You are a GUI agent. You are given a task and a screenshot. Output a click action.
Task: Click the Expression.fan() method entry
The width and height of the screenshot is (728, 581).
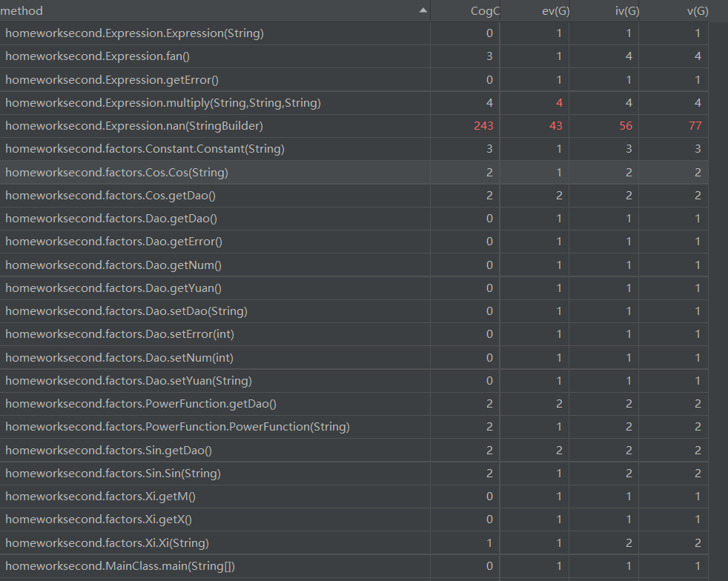(x=103, y=56)
